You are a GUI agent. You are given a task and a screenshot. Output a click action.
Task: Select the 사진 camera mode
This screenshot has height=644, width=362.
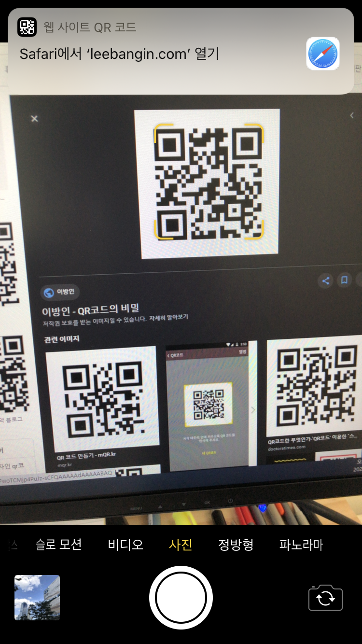click(181, 545)
